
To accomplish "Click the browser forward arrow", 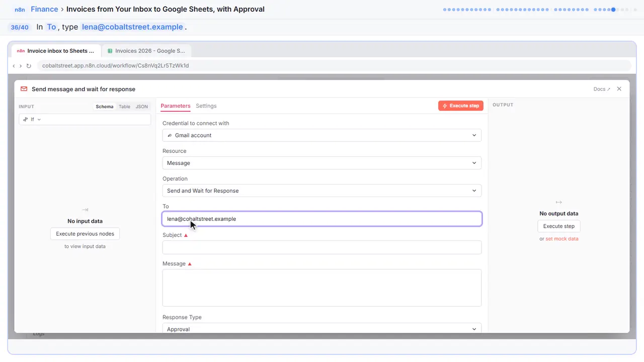I will pos(21,66).
